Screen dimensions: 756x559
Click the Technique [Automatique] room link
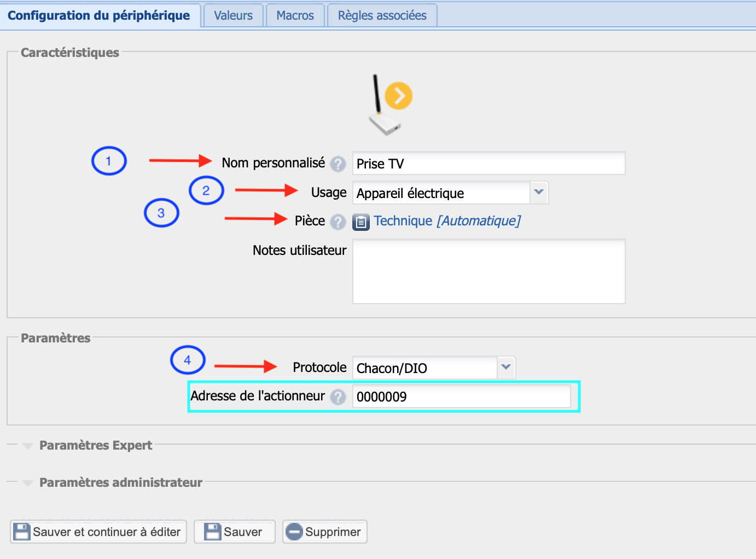(447, 221)
